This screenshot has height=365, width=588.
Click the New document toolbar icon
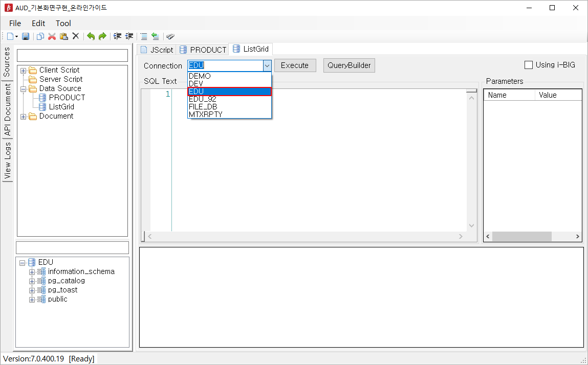pyautogui.click(x=11, y=36)
